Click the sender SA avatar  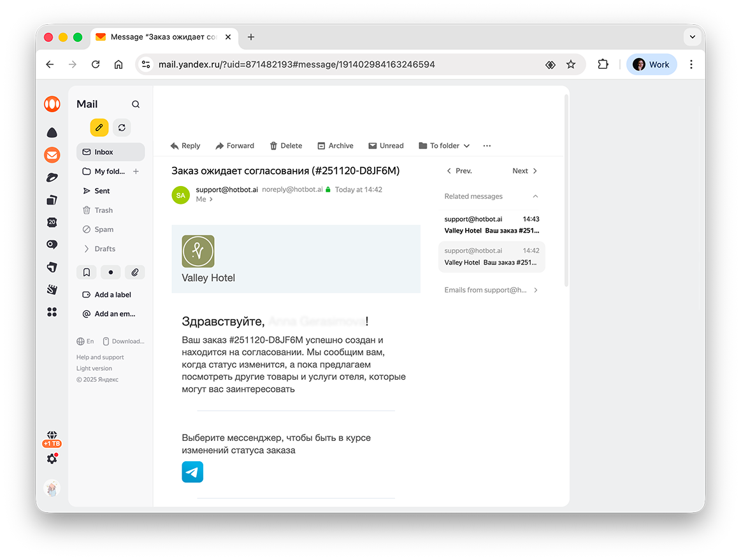180,195
